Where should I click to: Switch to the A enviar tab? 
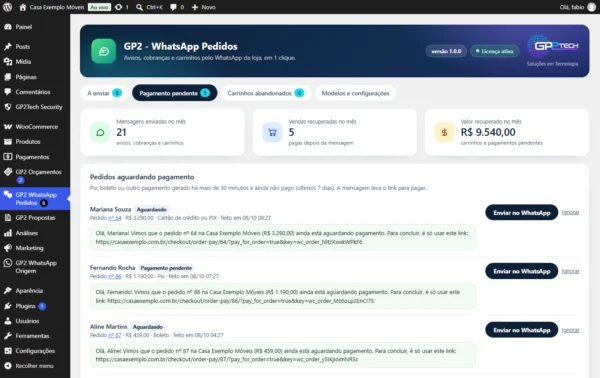104,93
